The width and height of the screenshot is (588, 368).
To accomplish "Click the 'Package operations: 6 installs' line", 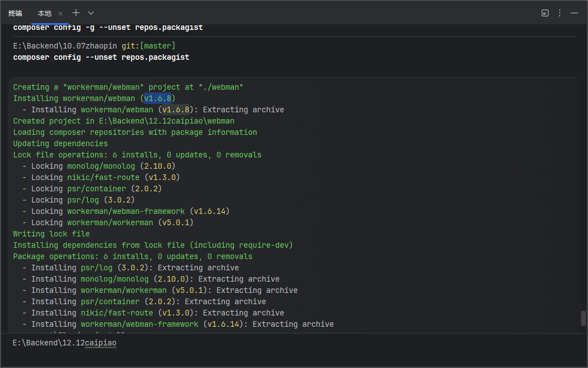I will click(x=133, y=256).
